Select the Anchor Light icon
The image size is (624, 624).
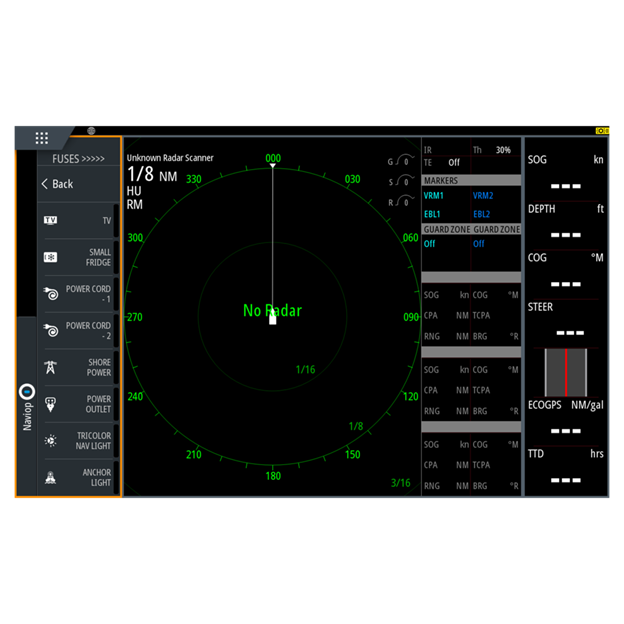[x=51, y=478]
